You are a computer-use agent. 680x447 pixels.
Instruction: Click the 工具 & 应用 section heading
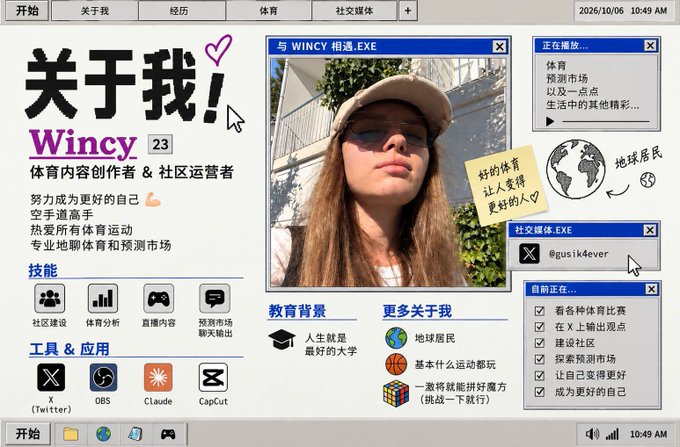click(x=69, y=349)
